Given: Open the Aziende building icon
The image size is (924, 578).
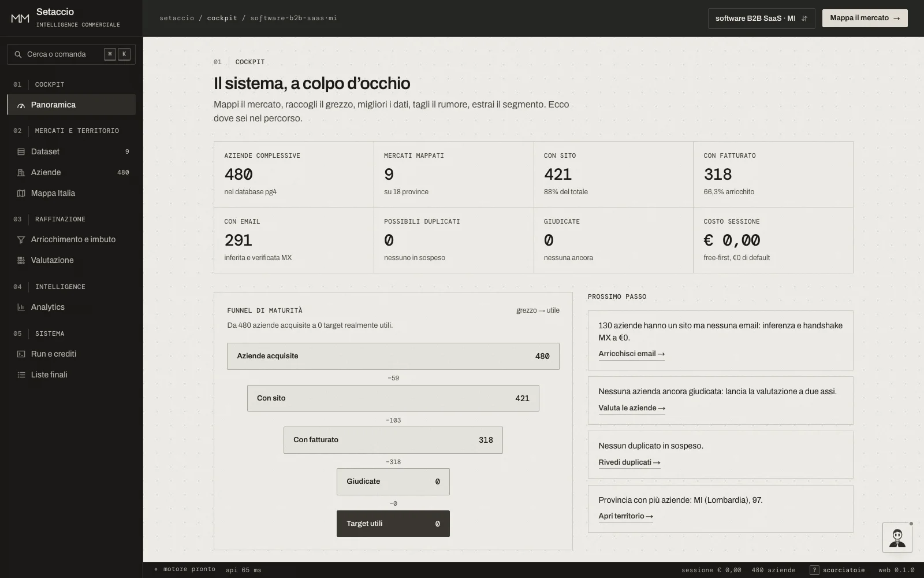Looking at the screenshot, I should (x=21, y=172).
